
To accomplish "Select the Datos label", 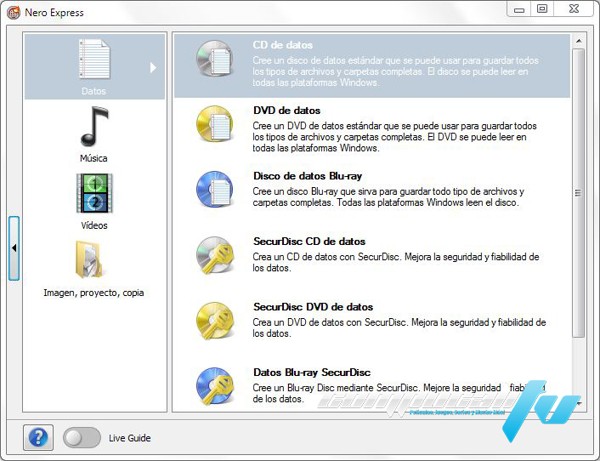I will (94, 91).
